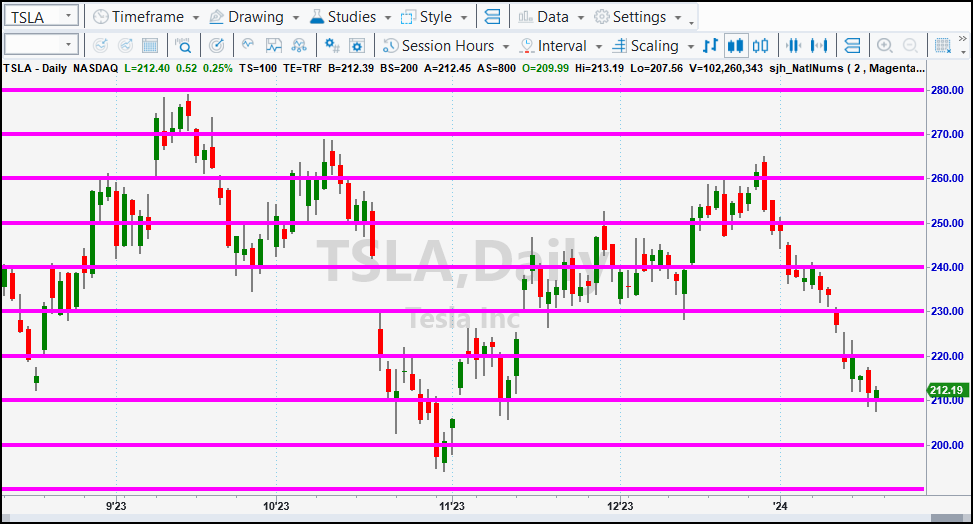
Task: Click the gears-with-hash settings icon
Action: click(x=332, y=45)
